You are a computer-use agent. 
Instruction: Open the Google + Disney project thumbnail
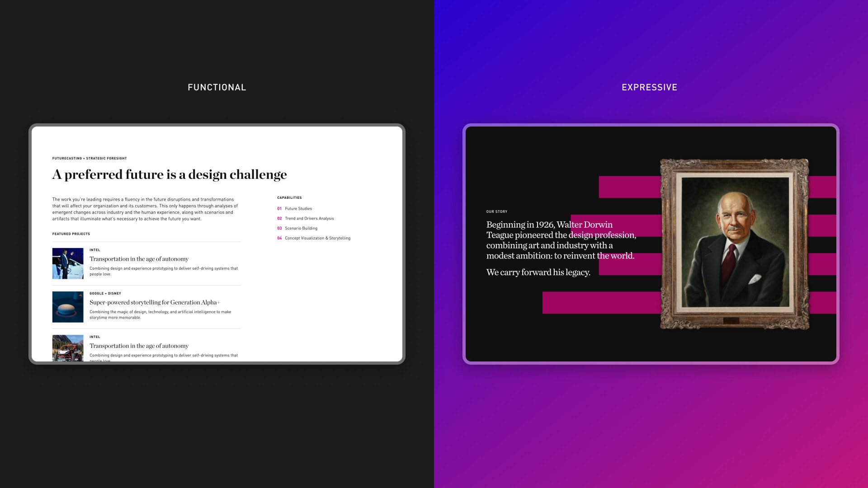coord(68,307)
